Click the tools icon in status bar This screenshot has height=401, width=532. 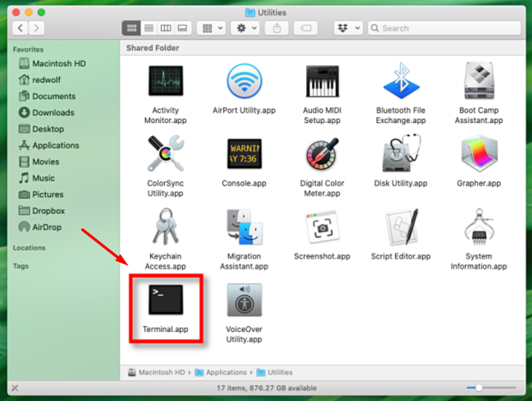(15, 388)
